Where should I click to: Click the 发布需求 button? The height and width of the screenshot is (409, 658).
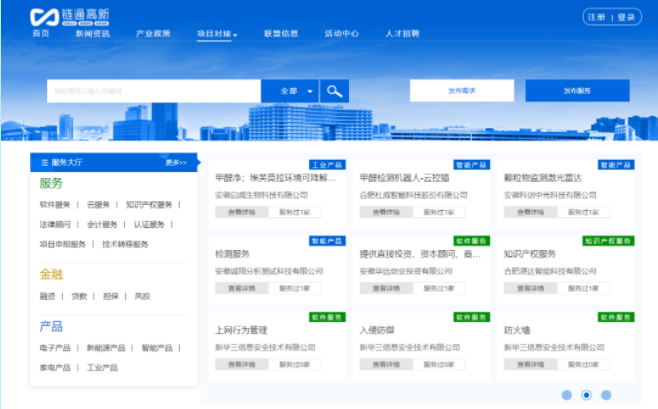click(x=462, y=91)
